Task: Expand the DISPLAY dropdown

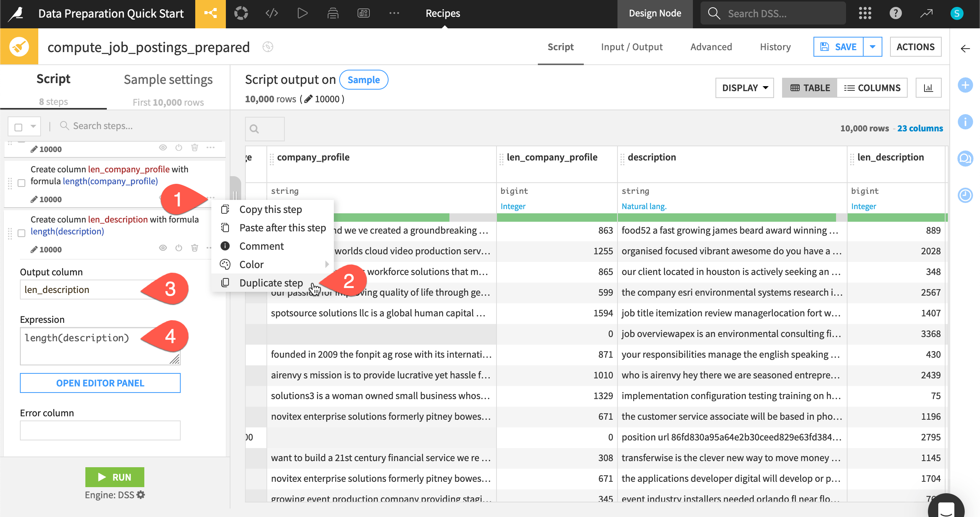Action: (745, 88)
